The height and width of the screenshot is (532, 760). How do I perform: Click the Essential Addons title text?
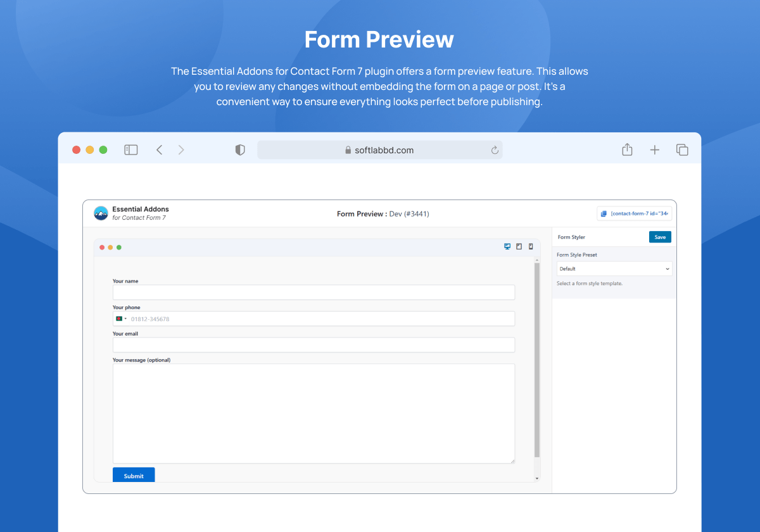pos(141,209)
